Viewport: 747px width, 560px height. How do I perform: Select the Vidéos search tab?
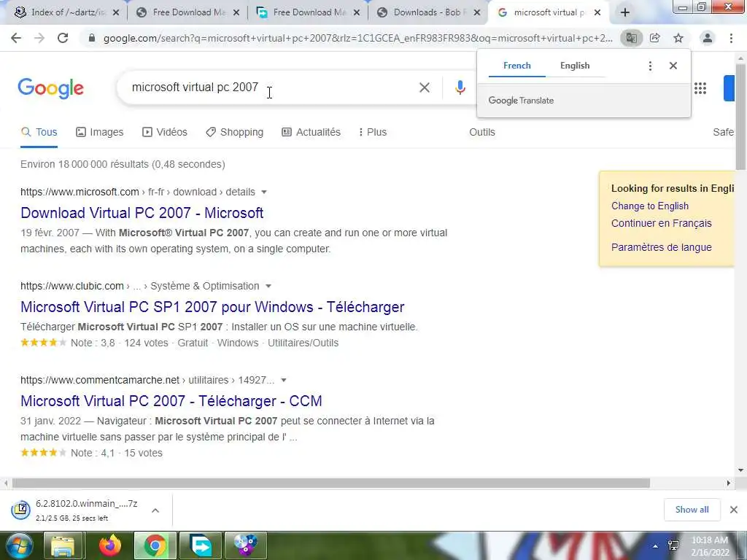[165, 132]
